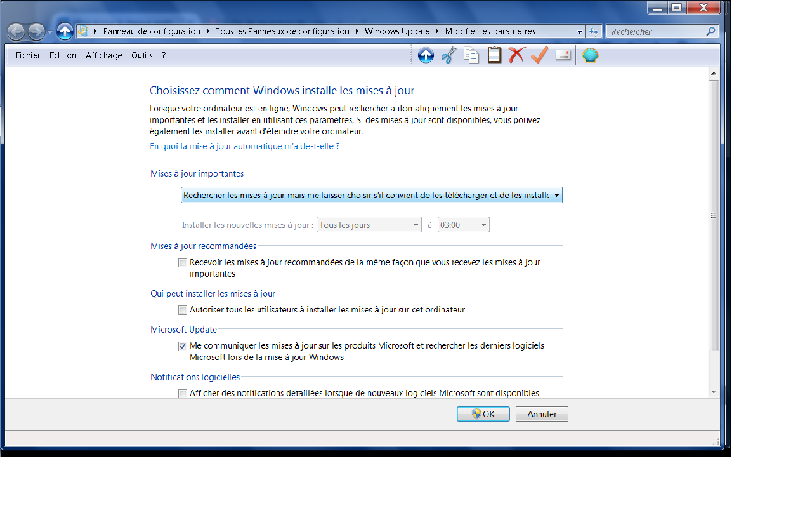Open the Fichier menu
The image size is (812, 508).
pyautogui.click(x=28, y=55)
